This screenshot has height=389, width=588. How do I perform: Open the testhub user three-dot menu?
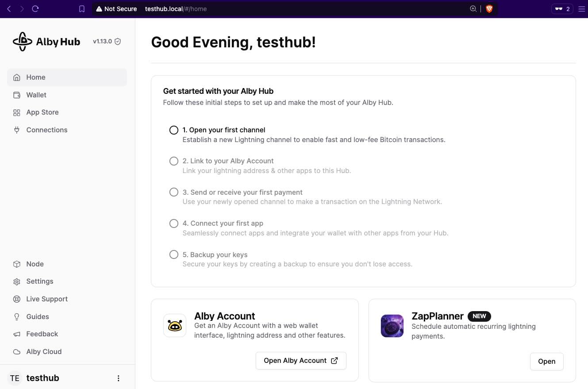[118, 378]
